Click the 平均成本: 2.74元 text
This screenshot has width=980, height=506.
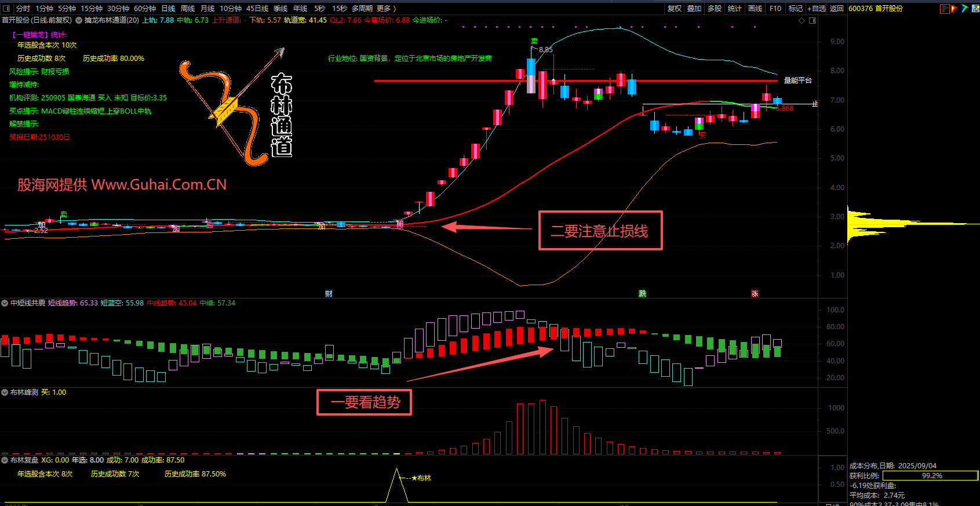tap(877, 496)
